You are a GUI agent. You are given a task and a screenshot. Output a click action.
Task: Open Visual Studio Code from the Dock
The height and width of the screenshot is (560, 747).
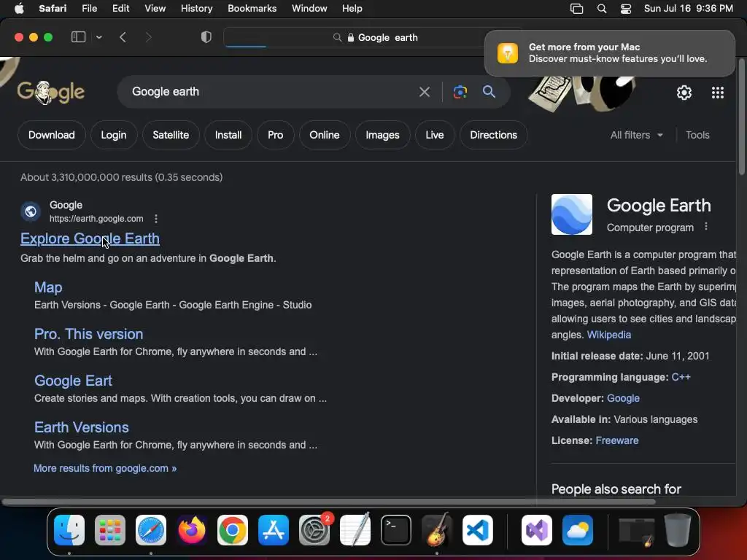[477, 530]
